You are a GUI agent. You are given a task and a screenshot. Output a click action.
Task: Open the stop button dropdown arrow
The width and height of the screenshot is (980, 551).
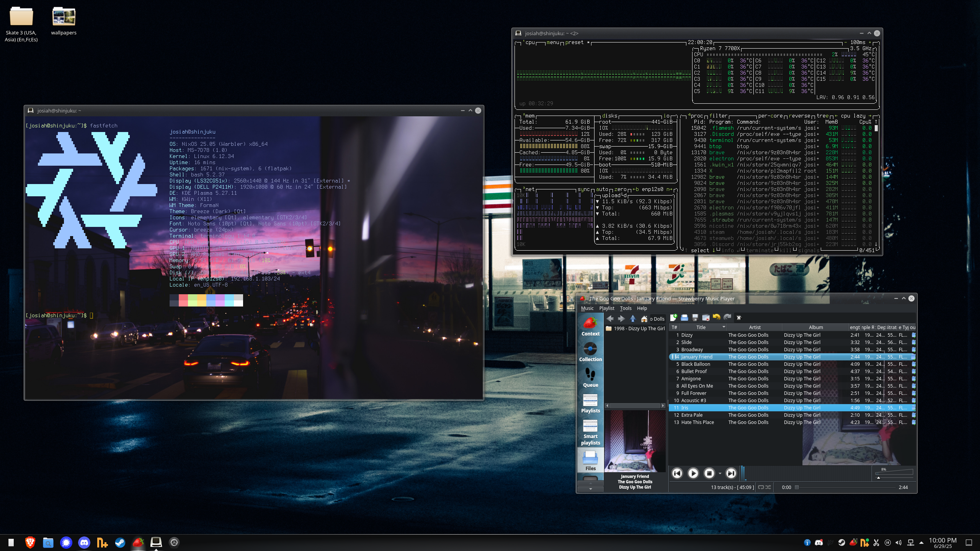point(720,474)
